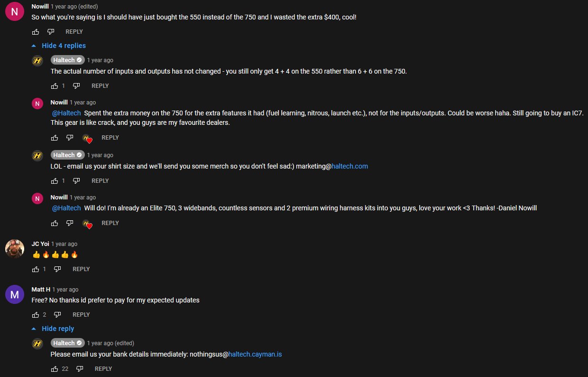Dislike Matt H's comment about free updates

pos(57,315)
